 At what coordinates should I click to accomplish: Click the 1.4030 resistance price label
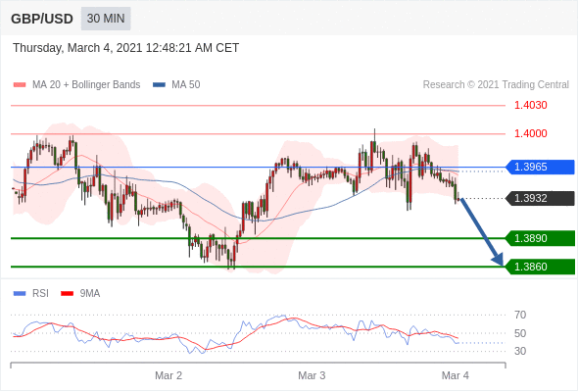click(x=530, y=105)
